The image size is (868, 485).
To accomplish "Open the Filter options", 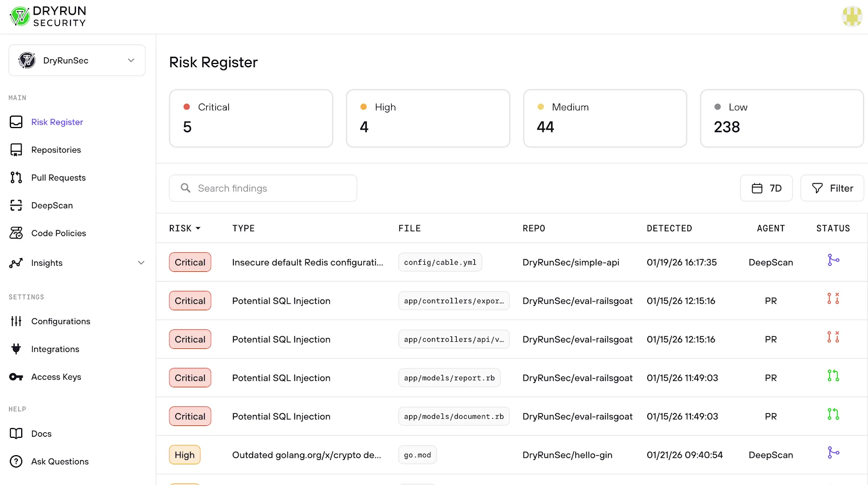I will 832,188.
